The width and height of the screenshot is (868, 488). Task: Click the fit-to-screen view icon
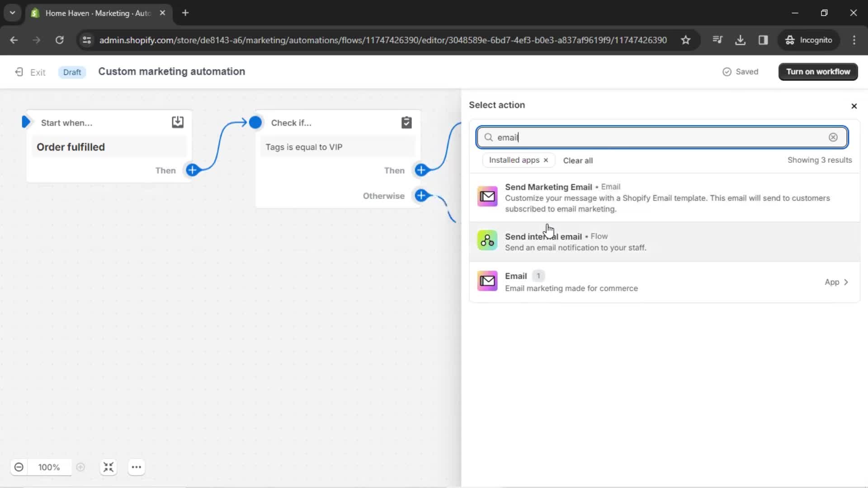tap(108, 468)
